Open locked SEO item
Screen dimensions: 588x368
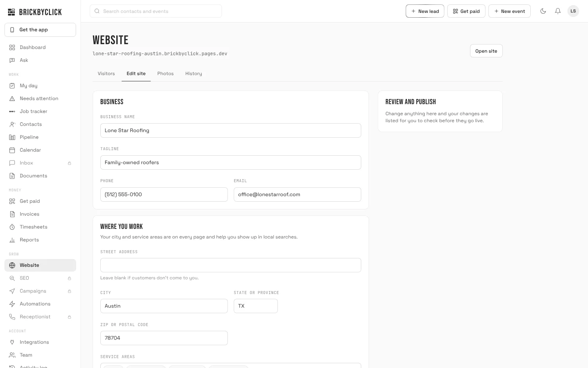pos(40,278)
